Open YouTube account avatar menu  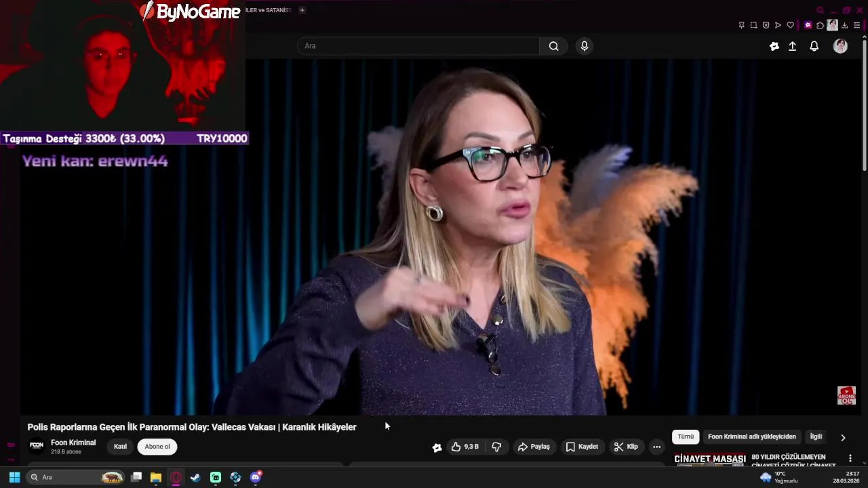pos(840,46)
